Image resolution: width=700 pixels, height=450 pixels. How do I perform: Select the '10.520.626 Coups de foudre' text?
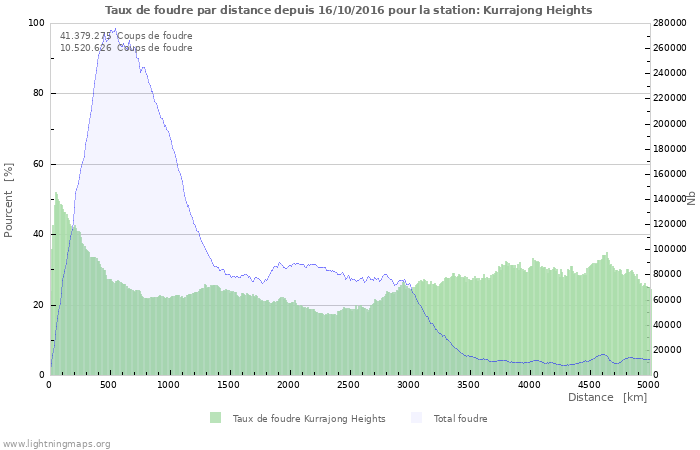tap(126, 48)
